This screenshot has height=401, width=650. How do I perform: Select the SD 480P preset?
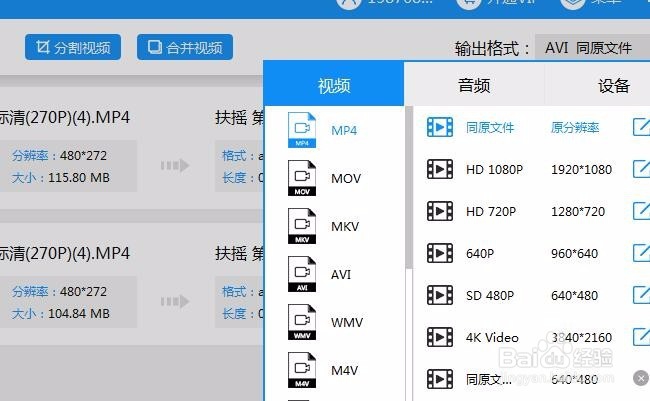(x=490, y=296)
